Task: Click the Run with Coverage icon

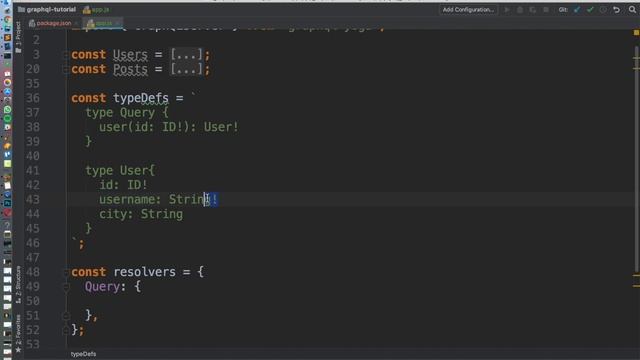Action: pos(533,9)
